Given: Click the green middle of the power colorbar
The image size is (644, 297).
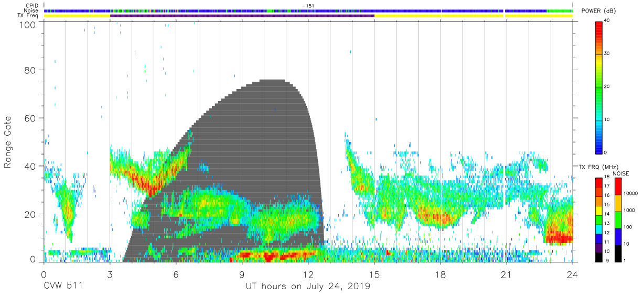Looking at the screenshot, I should point(599,86).
